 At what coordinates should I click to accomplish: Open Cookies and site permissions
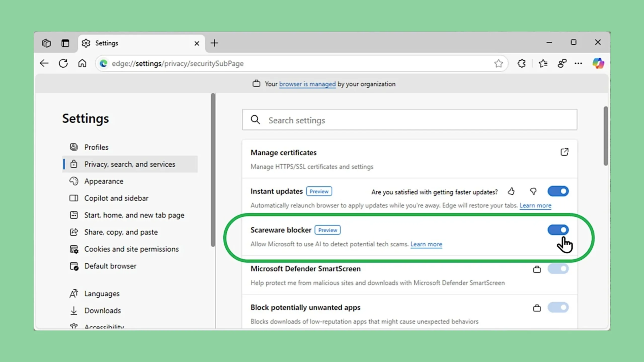(130, 249)
